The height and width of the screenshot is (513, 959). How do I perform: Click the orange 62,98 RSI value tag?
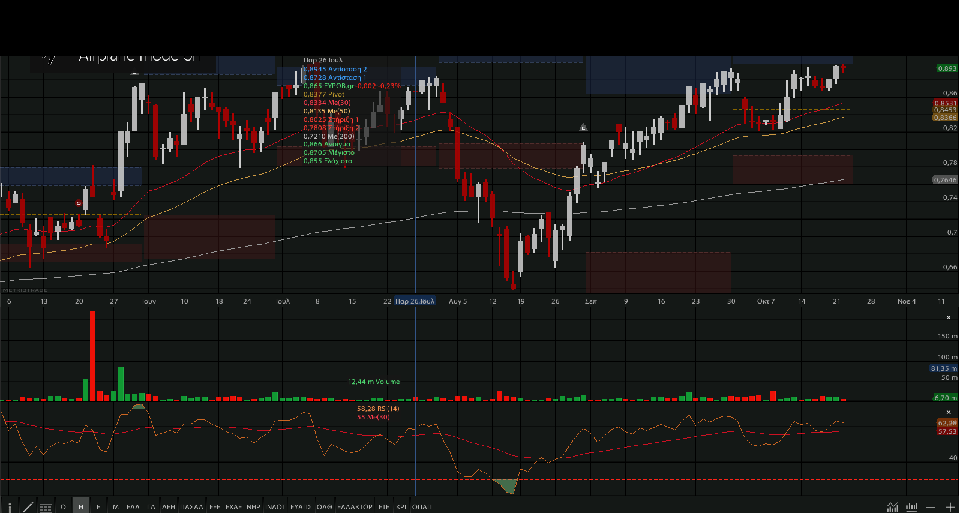pos(947,423)
